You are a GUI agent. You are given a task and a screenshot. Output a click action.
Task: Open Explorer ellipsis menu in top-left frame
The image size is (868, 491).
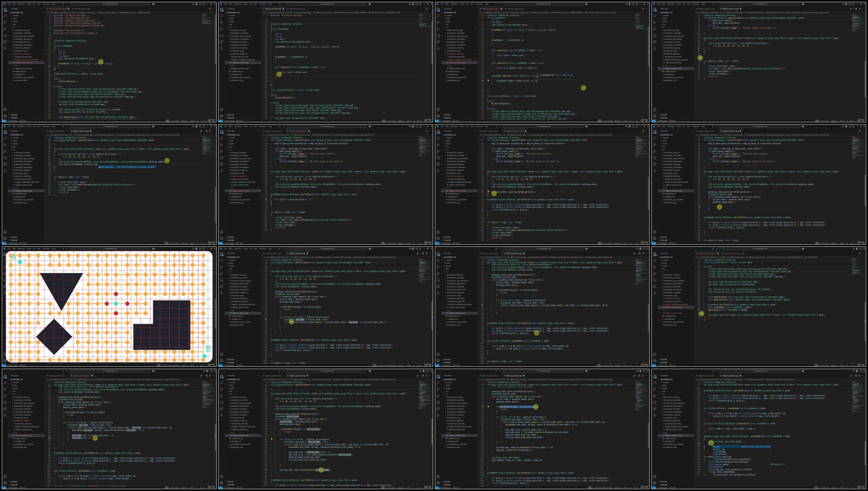pos(42,9)
